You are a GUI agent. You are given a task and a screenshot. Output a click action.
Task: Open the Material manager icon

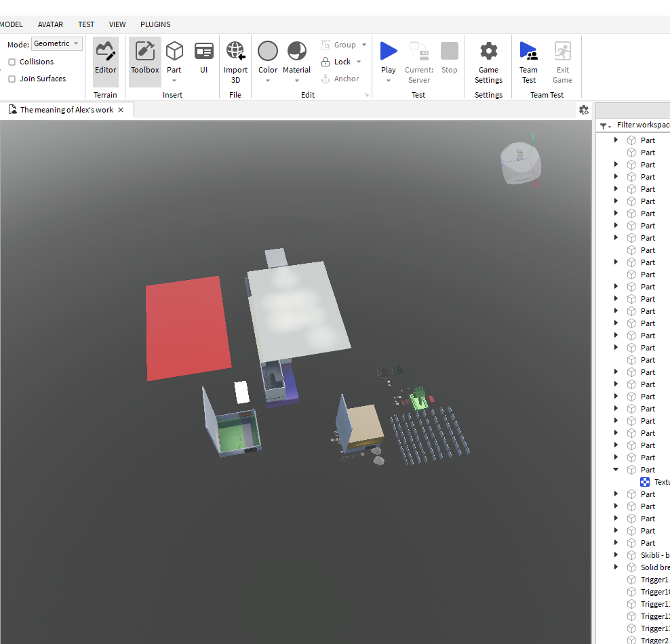coord(296,52)
